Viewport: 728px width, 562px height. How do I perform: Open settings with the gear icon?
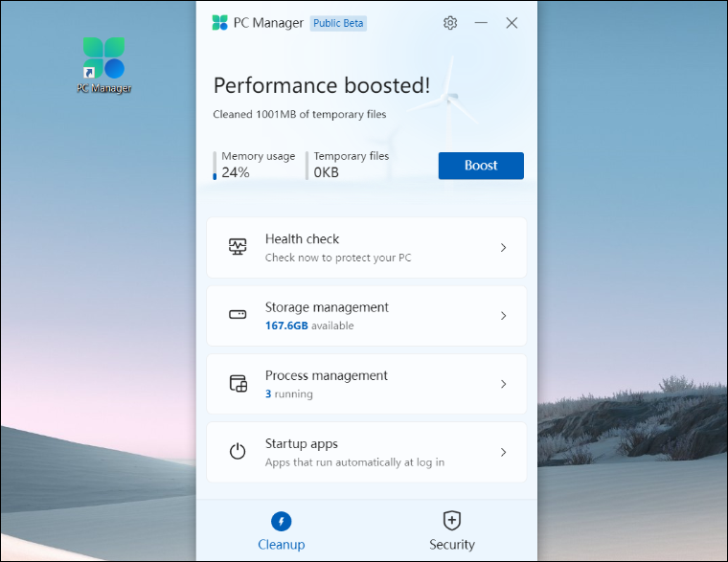point(450,23)
